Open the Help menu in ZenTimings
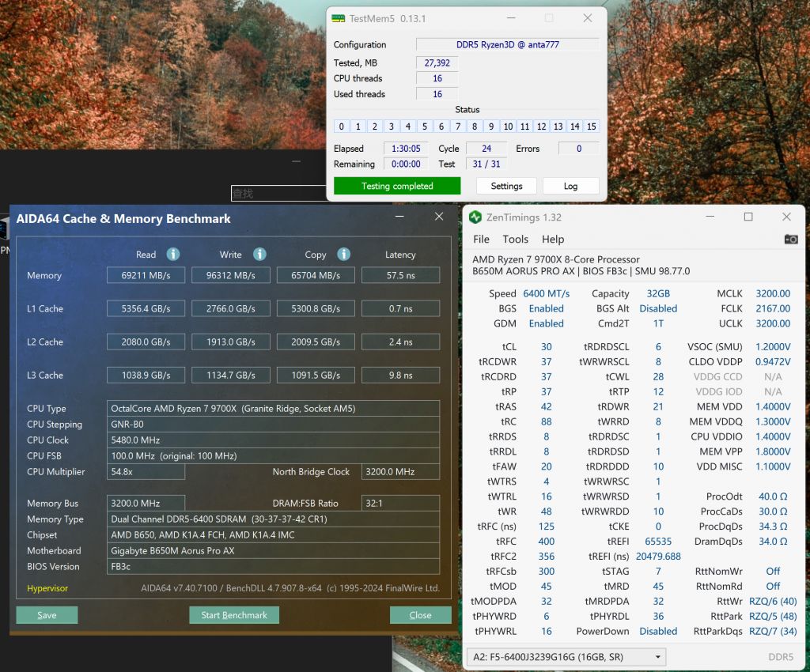 click(x=553, y=239)
